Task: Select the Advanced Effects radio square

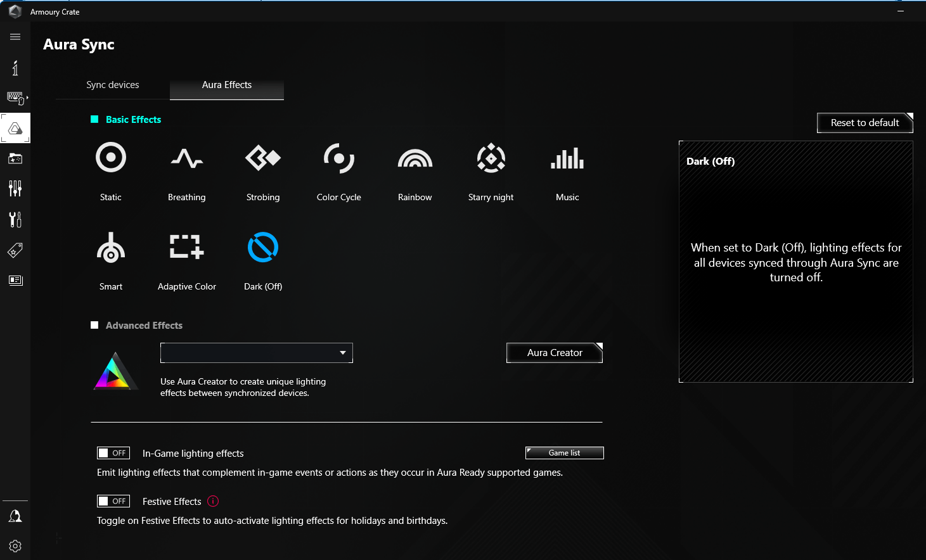Action: 94,325
